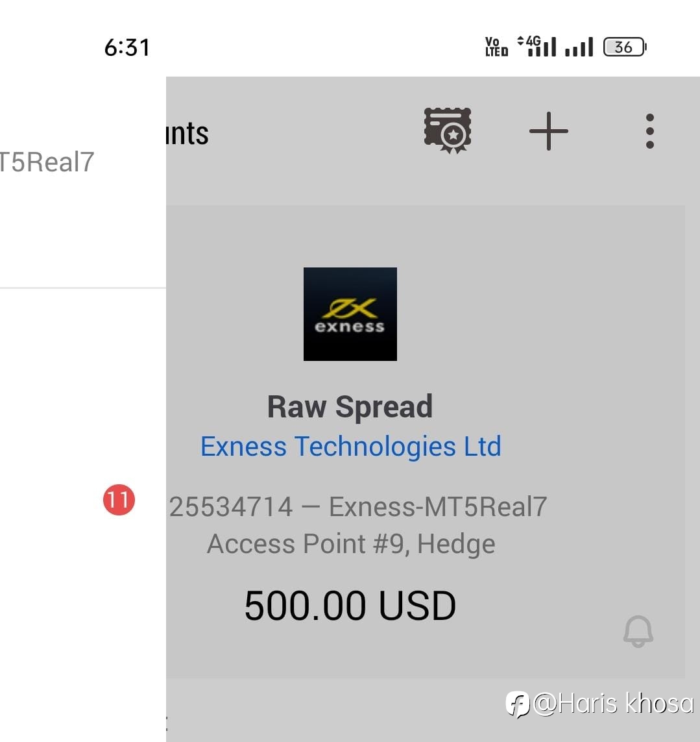Tap the second signal bars icon
700x742 pixels.
tap(579, 47)
